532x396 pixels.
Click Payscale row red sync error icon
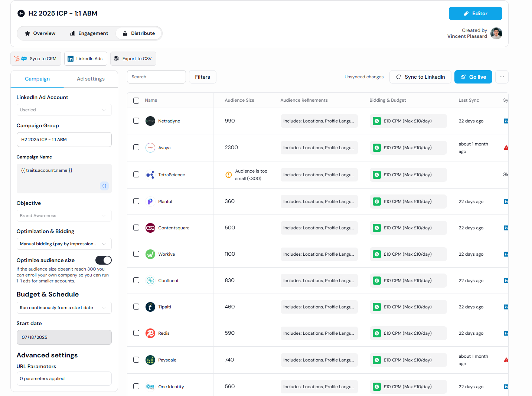[x=506, y=360]
